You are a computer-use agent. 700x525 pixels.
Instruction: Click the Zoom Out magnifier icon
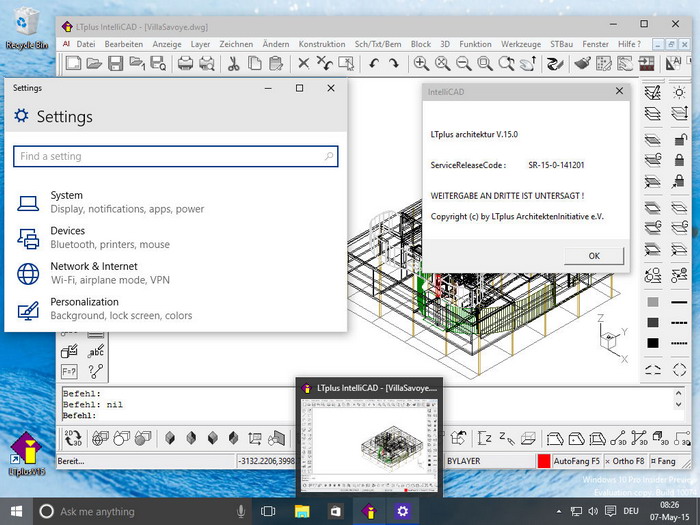(x=464, y=63)
